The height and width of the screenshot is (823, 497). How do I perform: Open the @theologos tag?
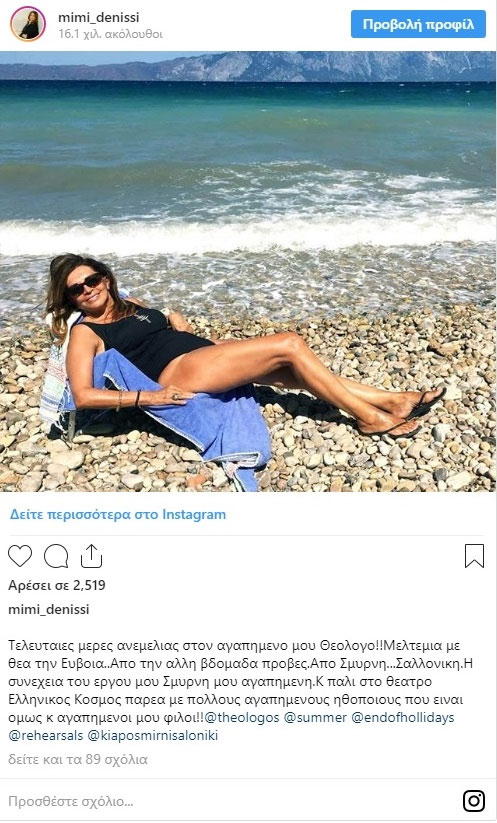pyautogui.click(x=242, y=718)
